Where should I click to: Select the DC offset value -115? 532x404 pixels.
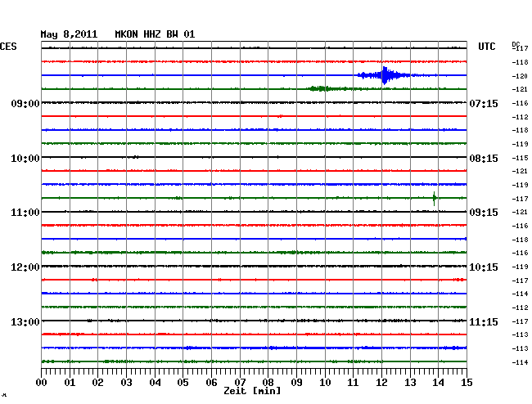[520, 158]
